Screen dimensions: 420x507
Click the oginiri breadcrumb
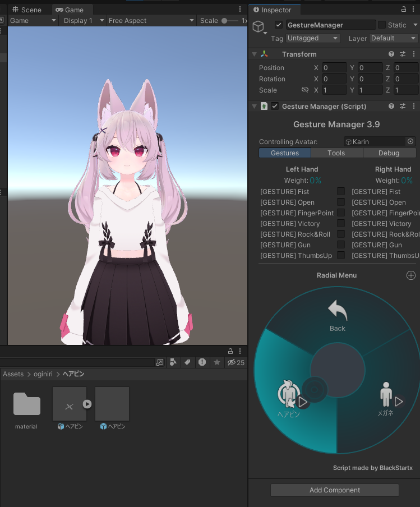43,374
